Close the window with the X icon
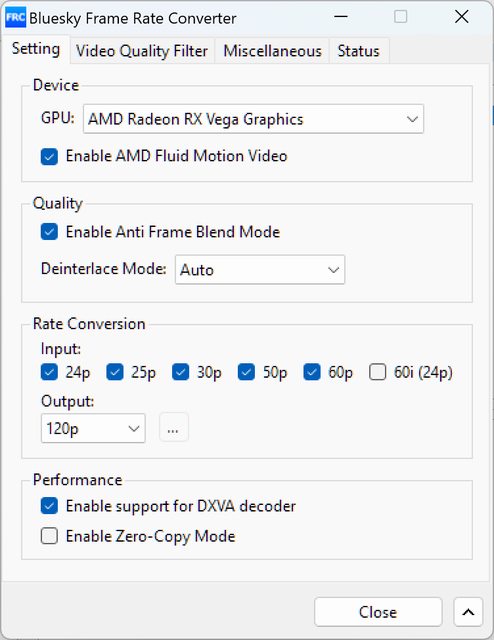Image resolution: width=494 pixels, height=640 pixels. (x=461, y=17)
